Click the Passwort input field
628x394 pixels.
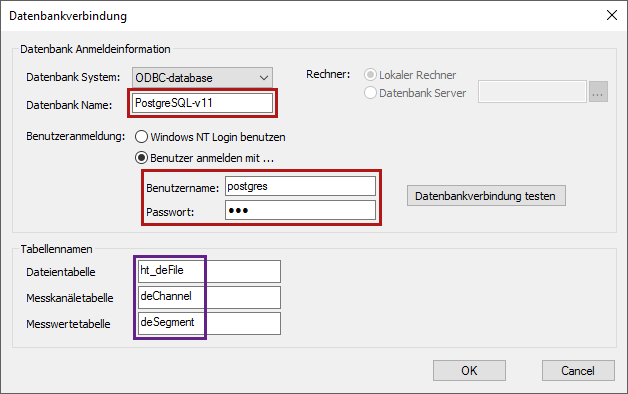(300, 210)
